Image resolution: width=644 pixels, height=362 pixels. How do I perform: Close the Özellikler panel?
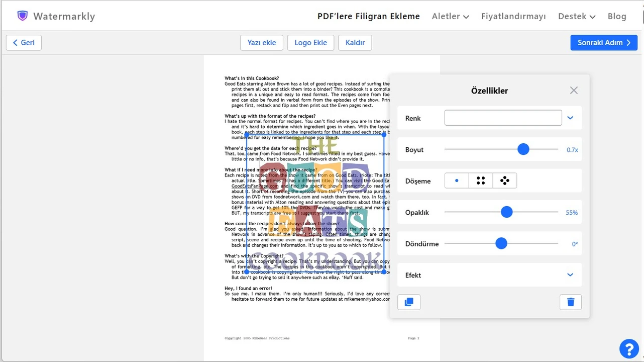[574, 90]
